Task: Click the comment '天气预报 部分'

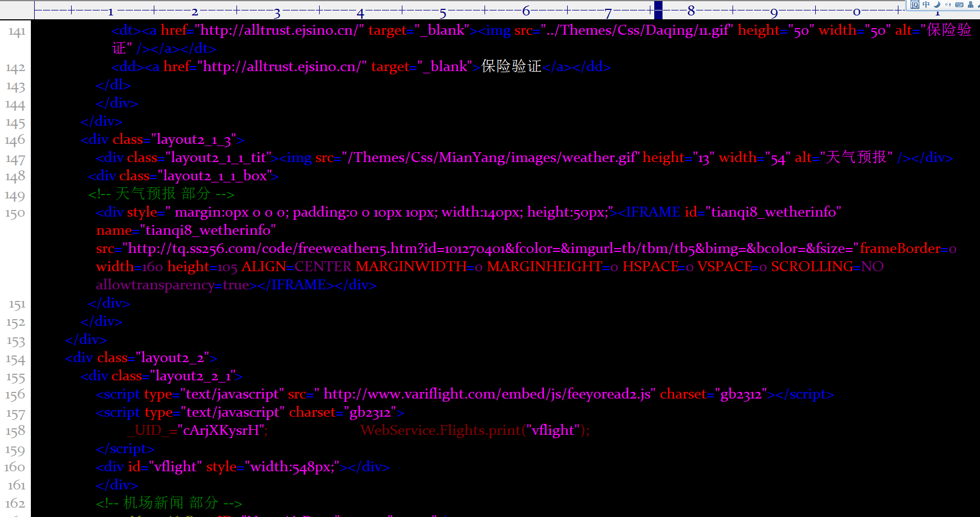Action: (163, 194)
